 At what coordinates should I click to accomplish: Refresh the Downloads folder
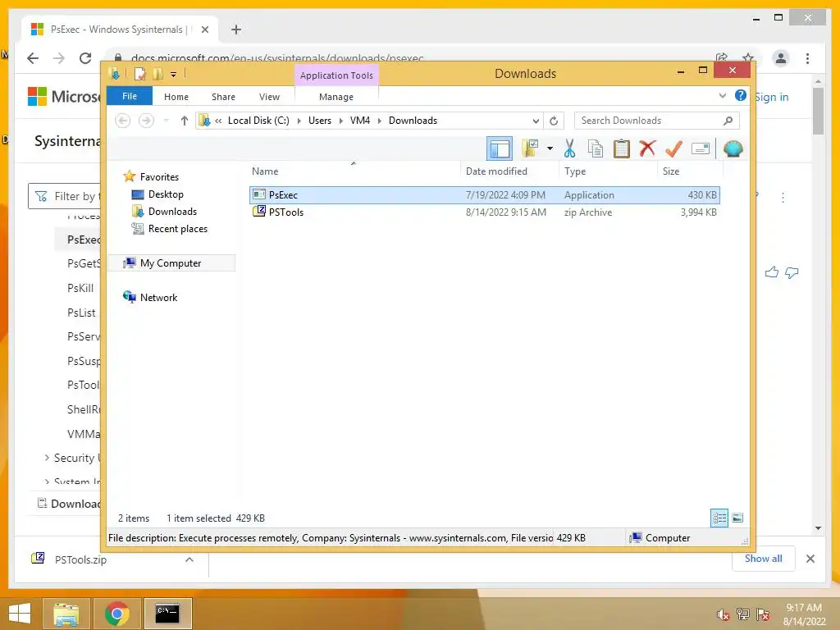point(554,121)
